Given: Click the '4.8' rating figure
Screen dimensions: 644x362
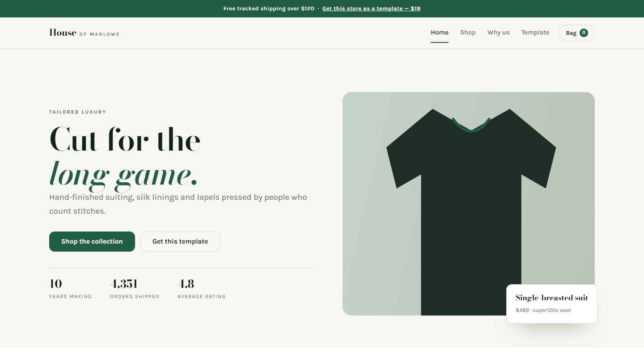Looking at the screenshot, I should click(186, 284).
